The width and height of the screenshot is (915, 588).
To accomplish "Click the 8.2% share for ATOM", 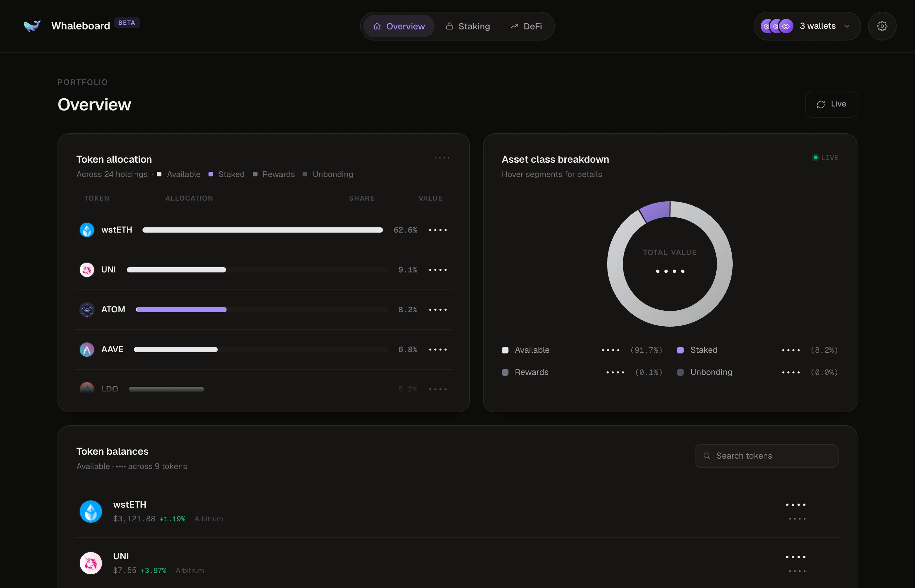I will (408, 310).
